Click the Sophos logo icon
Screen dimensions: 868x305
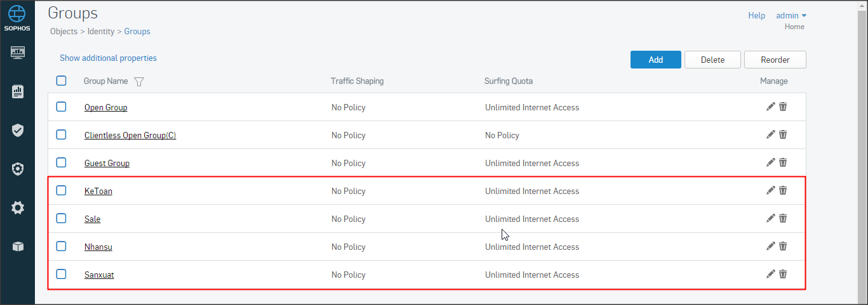click(x=17, y=15)
